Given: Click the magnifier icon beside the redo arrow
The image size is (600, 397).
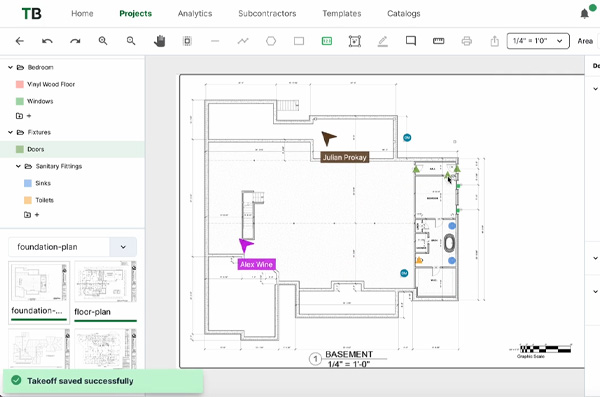Looking at the screenshot, I should point(103,41).
